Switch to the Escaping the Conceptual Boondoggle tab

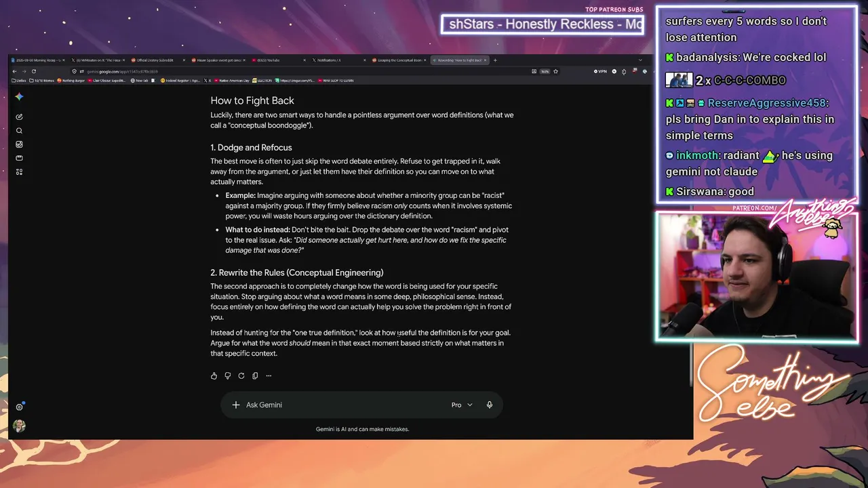(x=397, y=60)
